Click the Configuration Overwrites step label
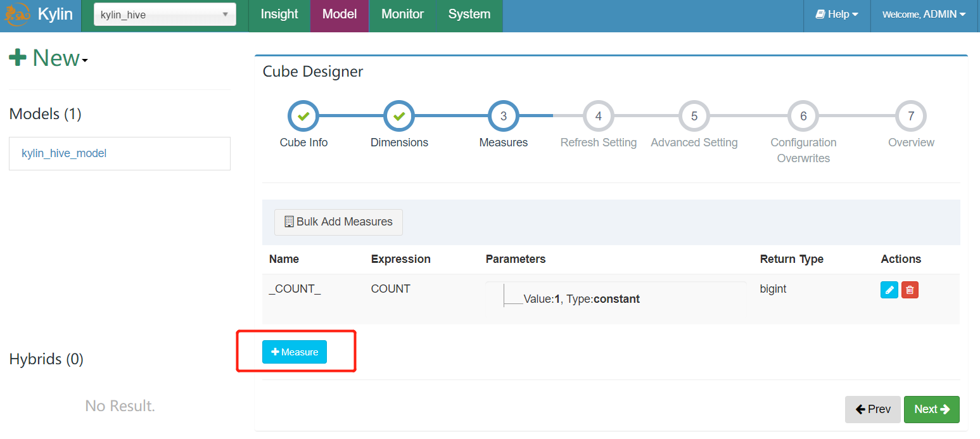980x439 pixels. click(x=803, y=150)
